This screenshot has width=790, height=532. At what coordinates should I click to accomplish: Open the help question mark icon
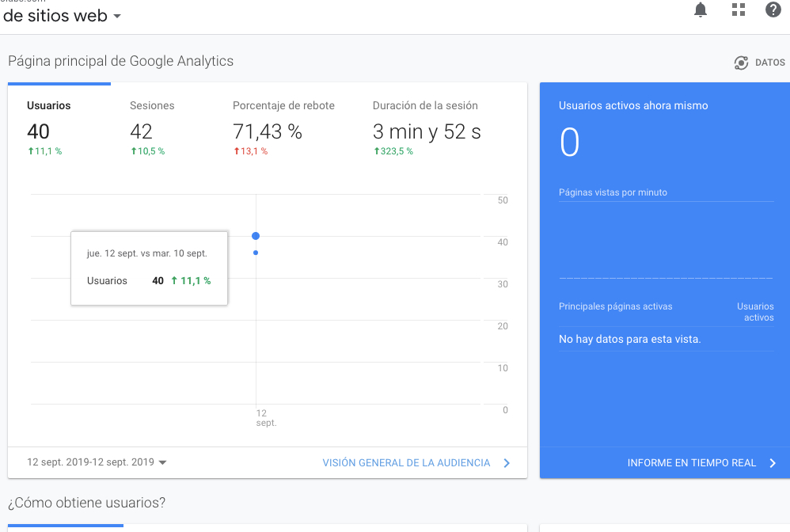pyautogui.click(x=773, y=9)
